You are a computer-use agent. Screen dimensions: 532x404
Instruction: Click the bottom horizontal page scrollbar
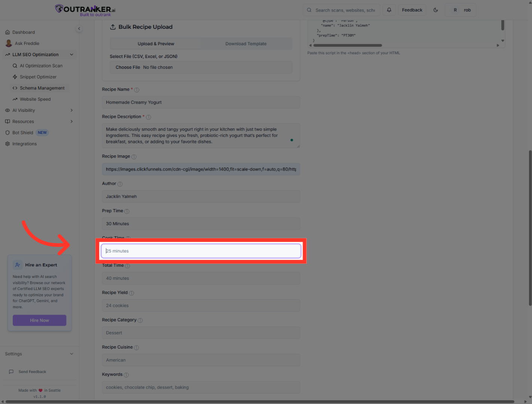[260, 402]
